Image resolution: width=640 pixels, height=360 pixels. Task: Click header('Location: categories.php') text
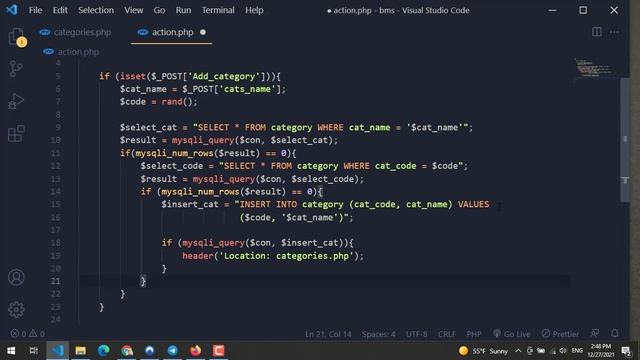click(270, 256)
